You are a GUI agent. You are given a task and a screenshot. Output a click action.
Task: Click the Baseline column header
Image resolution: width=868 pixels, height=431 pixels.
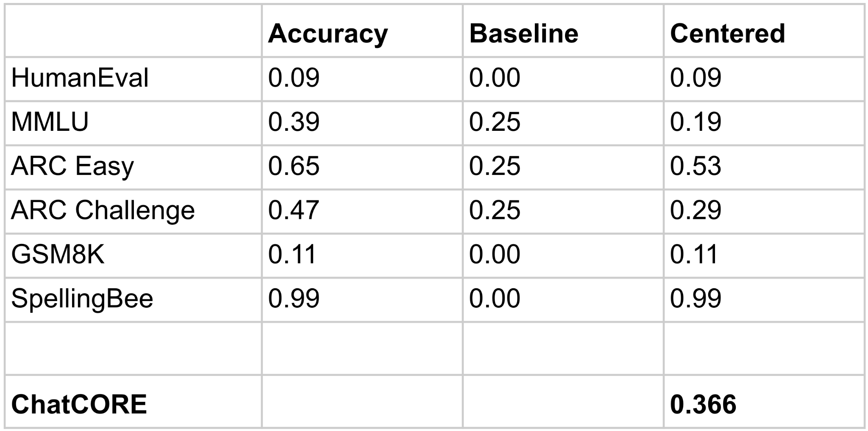(523, 33)
